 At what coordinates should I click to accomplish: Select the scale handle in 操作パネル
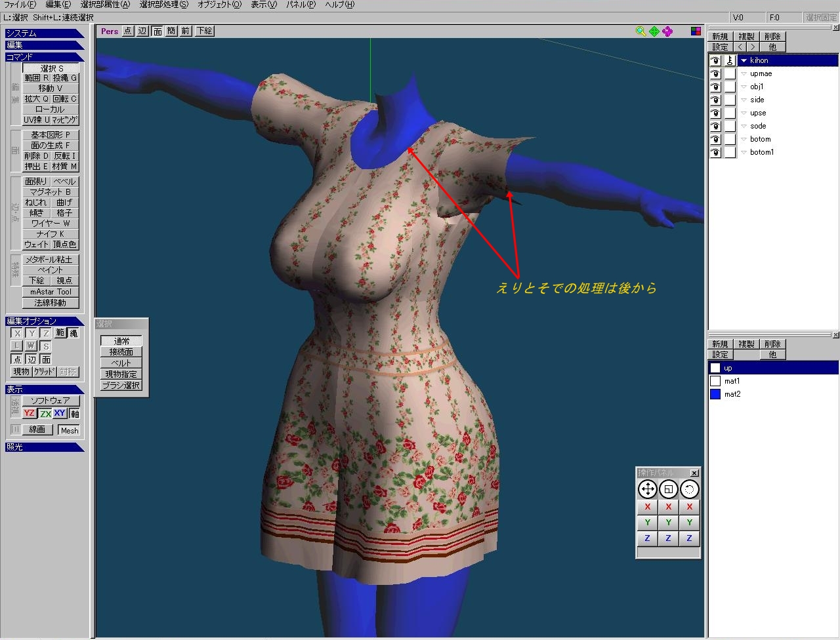(668, 489)
